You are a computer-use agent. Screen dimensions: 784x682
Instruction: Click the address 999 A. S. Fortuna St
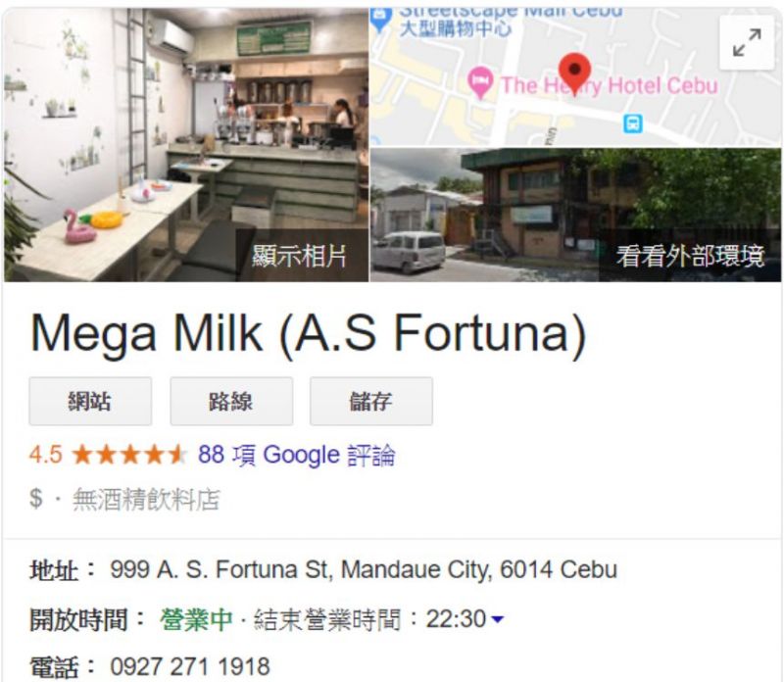pos(221,569)
